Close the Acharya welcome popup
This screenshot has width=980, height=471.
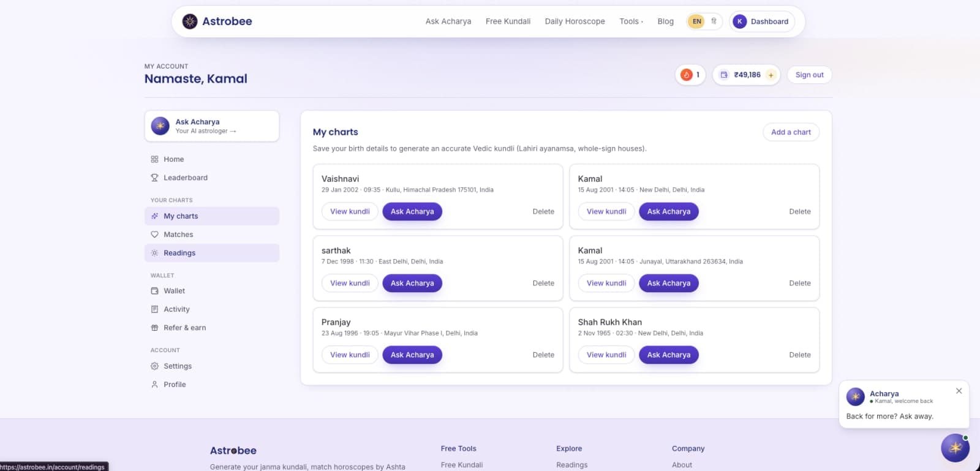click(959, 391)
